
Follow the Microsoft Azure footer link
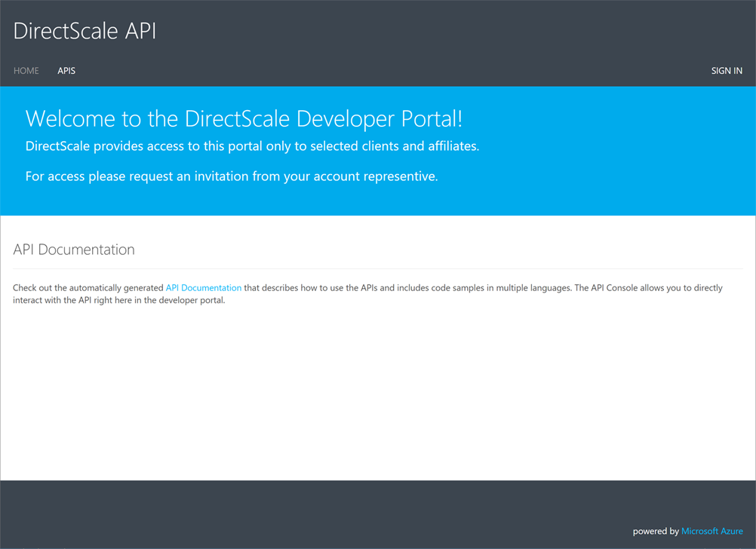click(711, 532)
